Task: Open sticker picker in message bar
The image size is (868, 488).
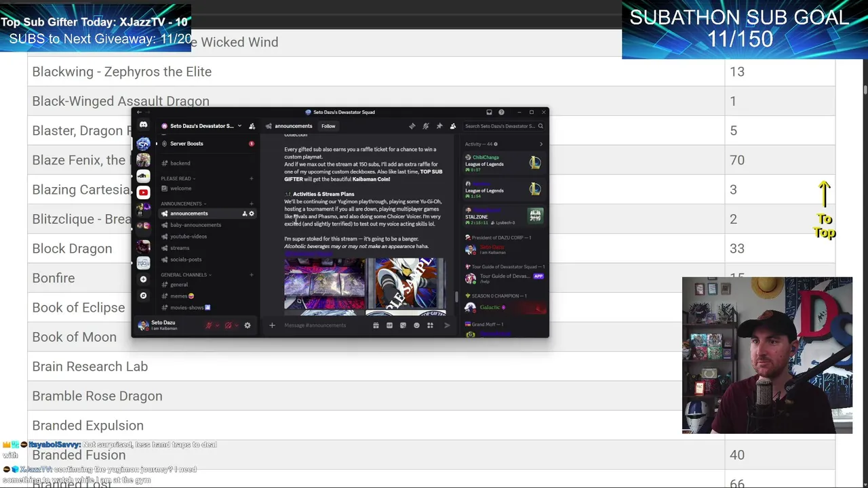Action: [x=403, y=325]
